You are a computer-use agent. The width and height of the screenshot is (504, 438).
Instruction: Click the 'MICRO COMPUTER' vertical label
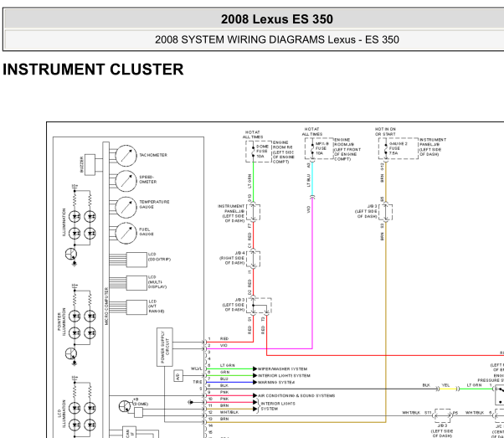coord(106,306)
